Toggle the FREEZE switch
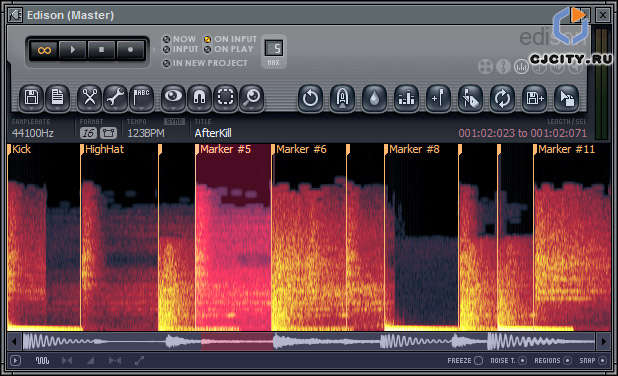This screenshot has width=618, height=376. [465, 361]
